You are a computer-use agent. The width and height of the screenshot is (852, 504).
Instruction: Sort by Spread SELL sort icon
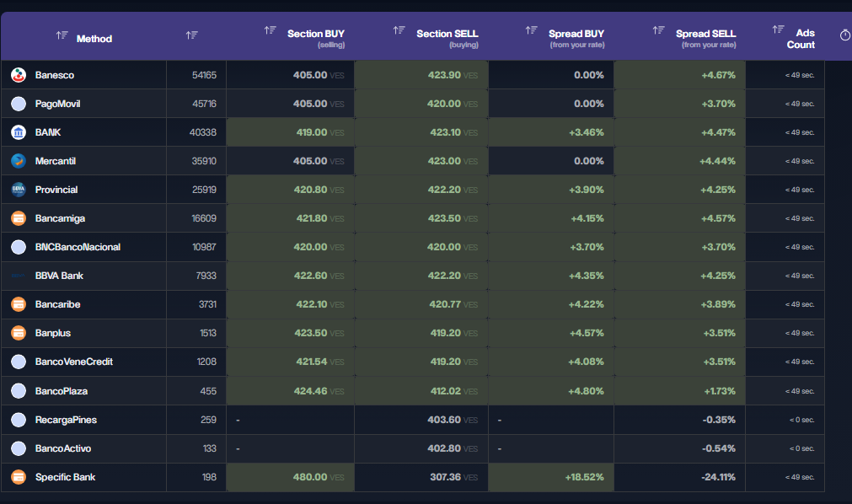pyautogui.click(x=658, y=30)
